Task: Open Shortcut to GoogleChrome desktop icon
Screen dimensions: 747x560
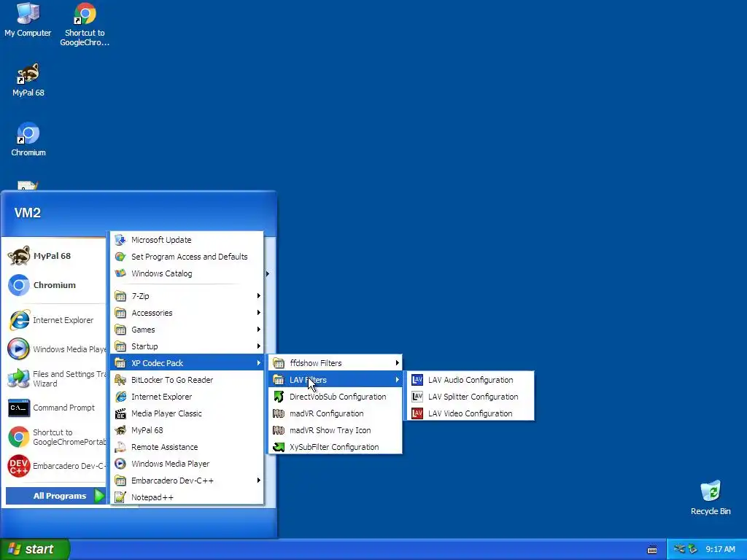Action: [85, 25]
